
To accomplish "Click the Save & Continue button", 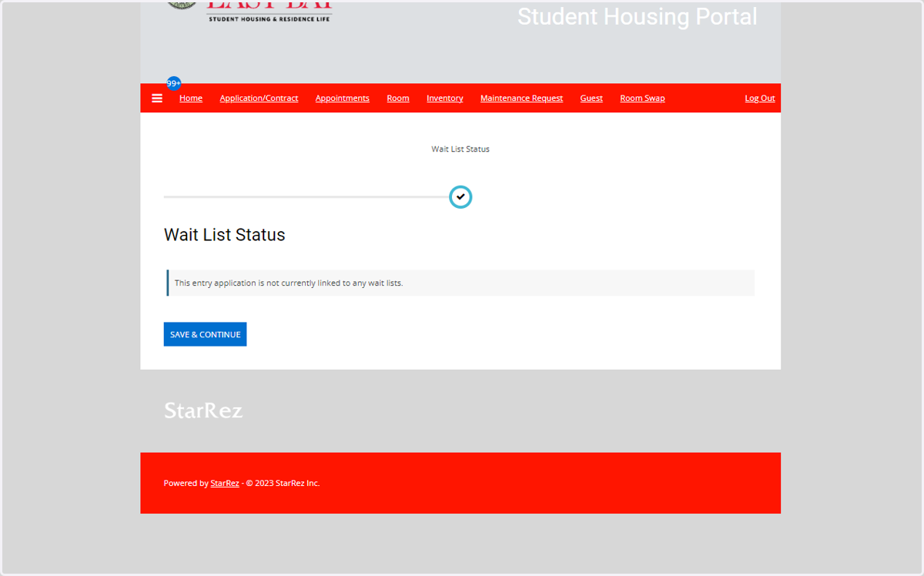I will pyautogui.click(x=205, y=334).
